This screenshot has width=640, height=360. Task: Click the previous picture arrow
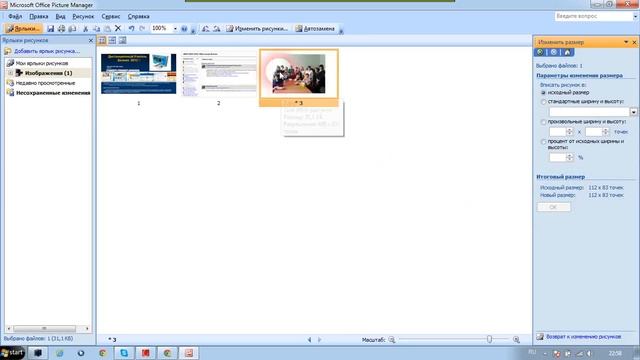pos(309,340)
